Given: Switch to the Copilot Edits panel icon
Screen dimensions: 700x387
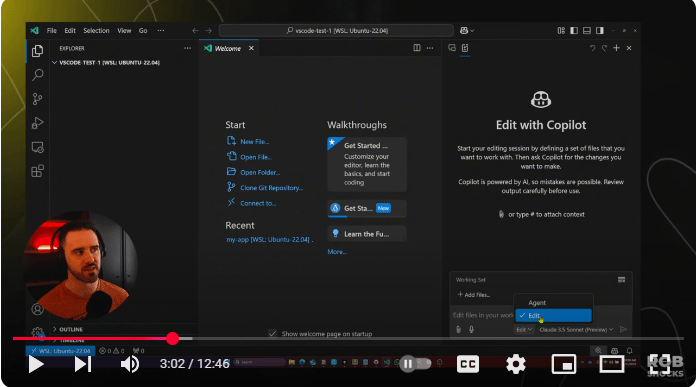Looking at the screenshot, I should (x=465, y=48).
